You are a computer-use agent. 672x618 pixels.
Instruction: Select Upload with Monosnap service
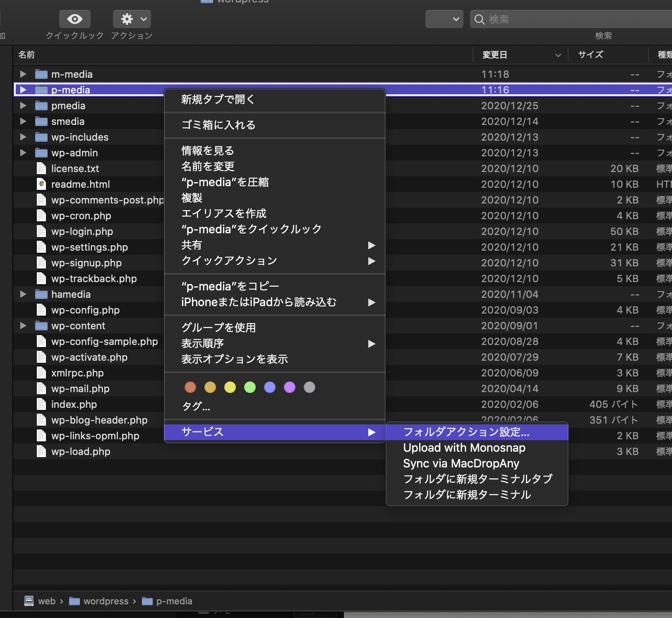point(464,448)
